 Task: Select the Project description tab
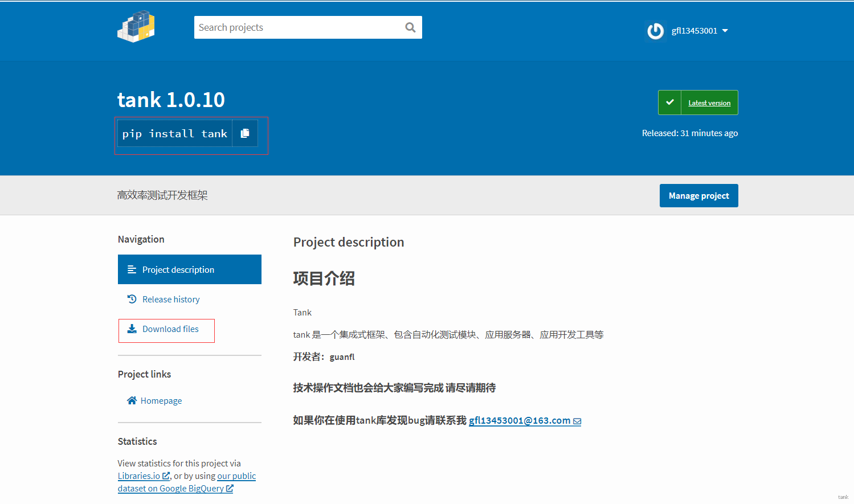(190, 269)
